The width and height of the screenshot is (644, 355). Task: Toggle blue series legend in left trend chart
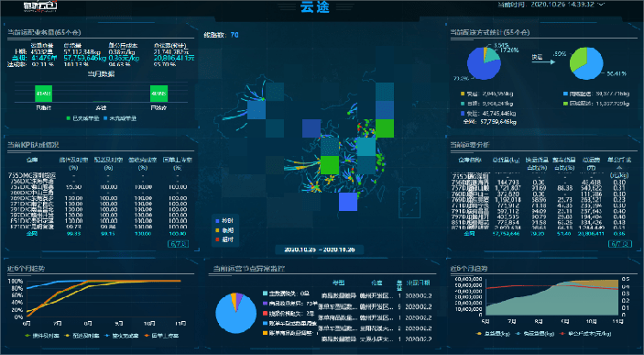pyautogui.click(x=122, y=336)
